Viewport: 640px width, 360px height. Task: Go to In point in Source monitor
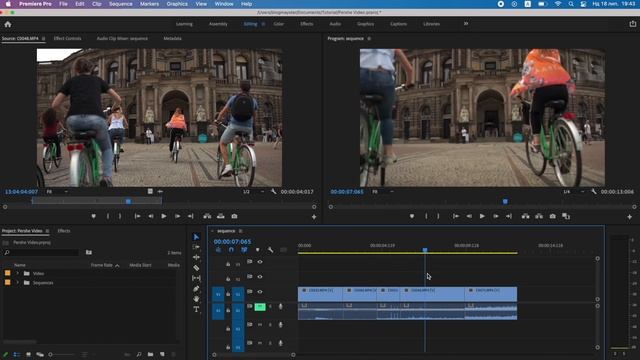click(x=138, y=216)
